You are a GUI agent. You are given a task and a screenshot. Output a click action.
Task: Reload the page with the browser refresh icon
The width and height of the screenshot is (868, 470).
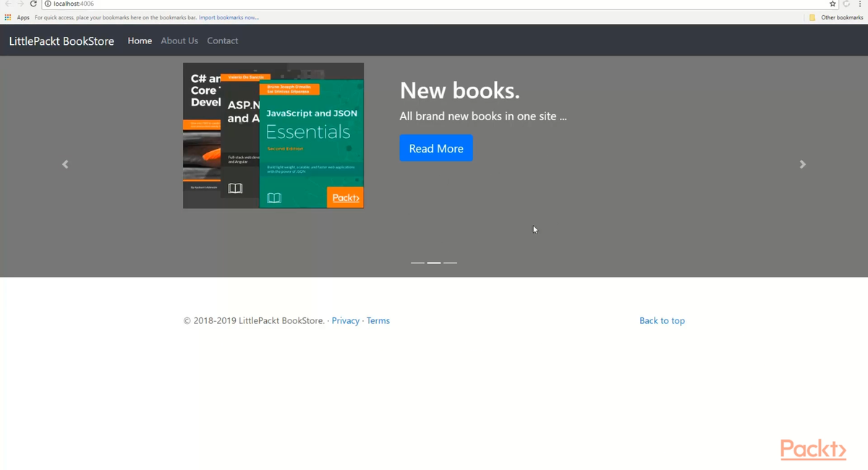[x=33, y=4]
